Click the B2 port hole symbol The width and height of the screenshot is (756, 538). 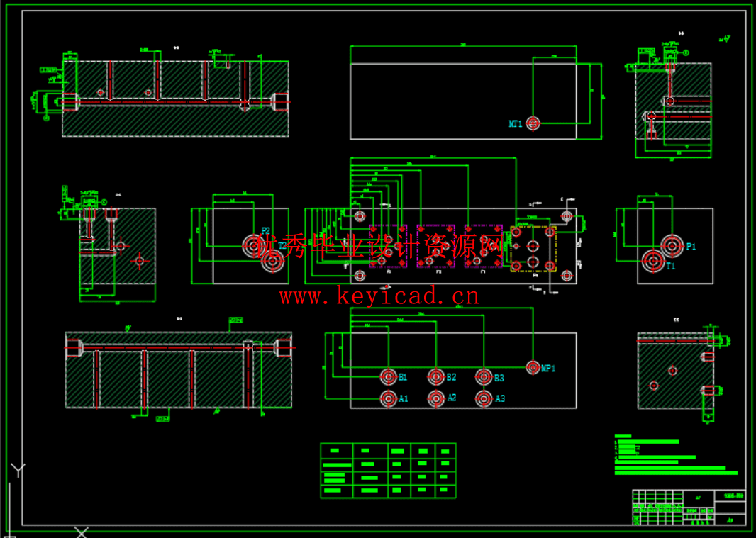435,376
